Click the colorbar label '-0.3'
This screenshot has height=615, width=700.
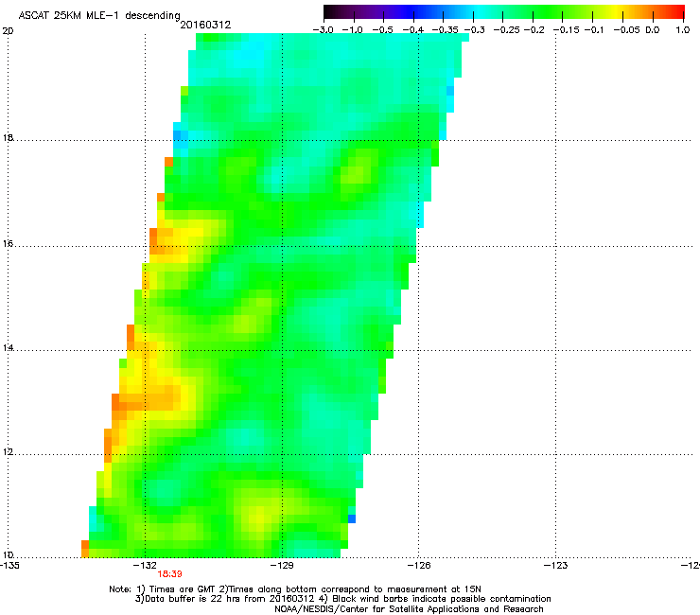coord(475,30)
